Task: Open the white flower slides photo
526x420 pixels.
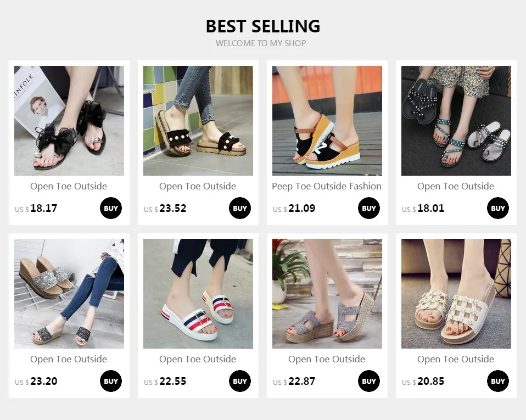Action: click(x=456, y=294)
